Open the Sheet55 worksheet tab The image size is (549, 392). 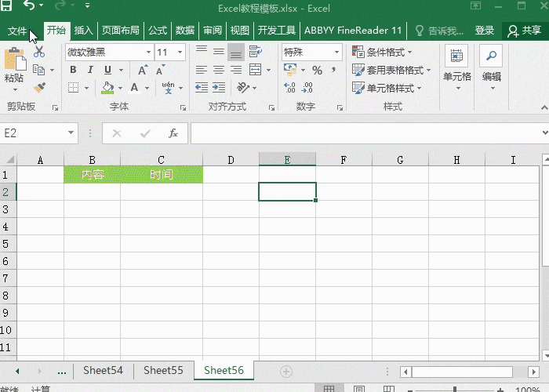(x=163, y=370)
